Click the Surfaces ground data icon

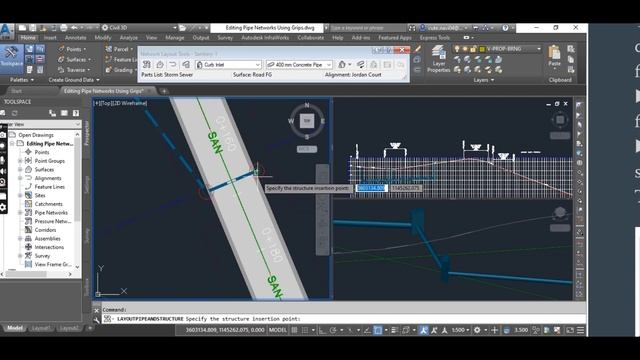[61, 60]
